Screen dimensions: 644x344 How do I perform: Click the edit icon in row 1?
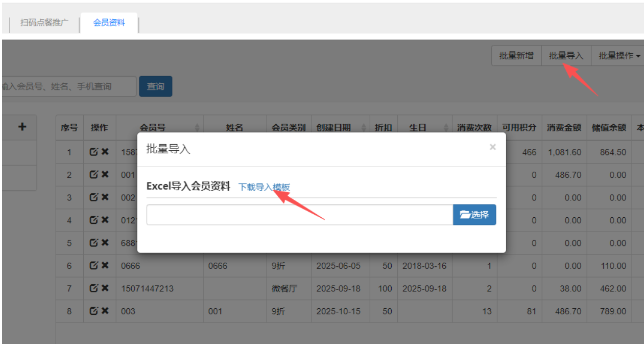(94, 152)
